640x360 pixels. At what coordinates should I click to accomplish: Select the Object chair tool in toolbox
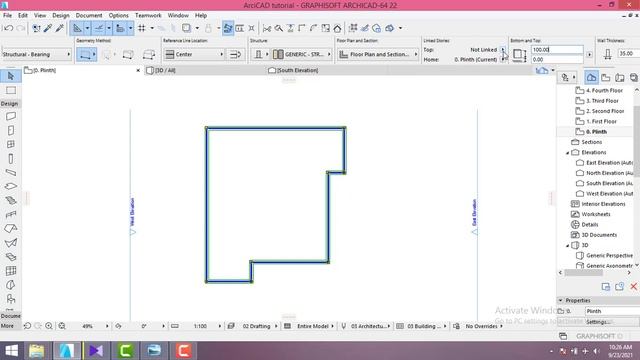11,299
